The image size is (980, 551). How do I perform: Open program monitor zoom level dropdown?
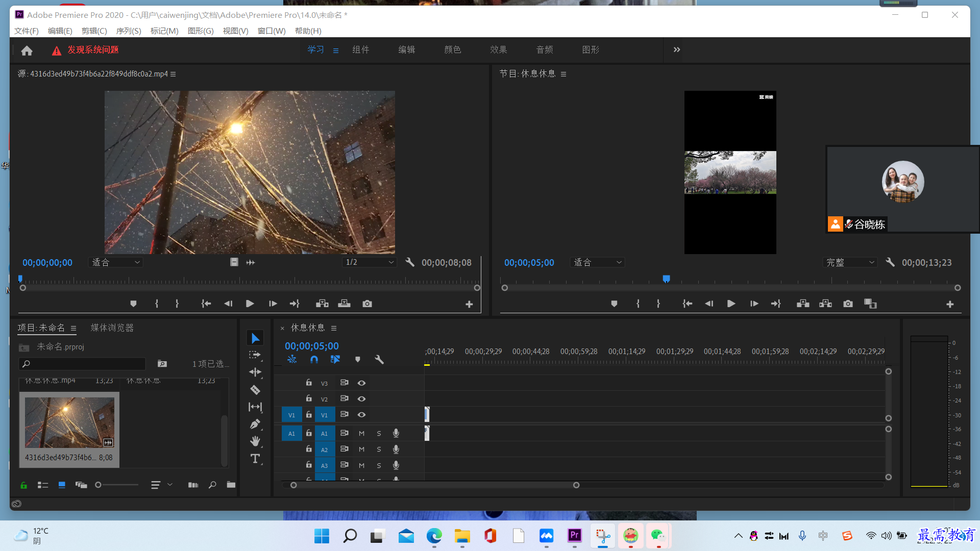click(x=598, y=262)
